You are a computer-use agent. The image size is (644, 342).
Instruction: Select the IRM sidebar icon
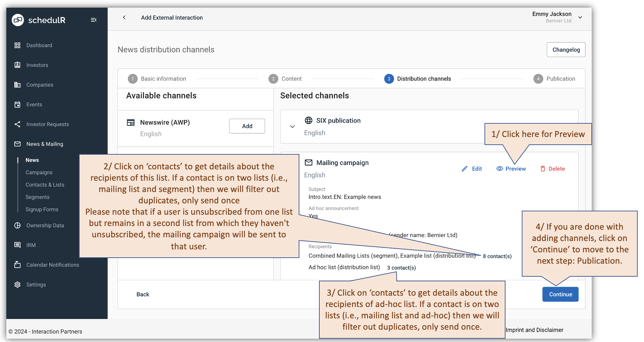point(18,245)
